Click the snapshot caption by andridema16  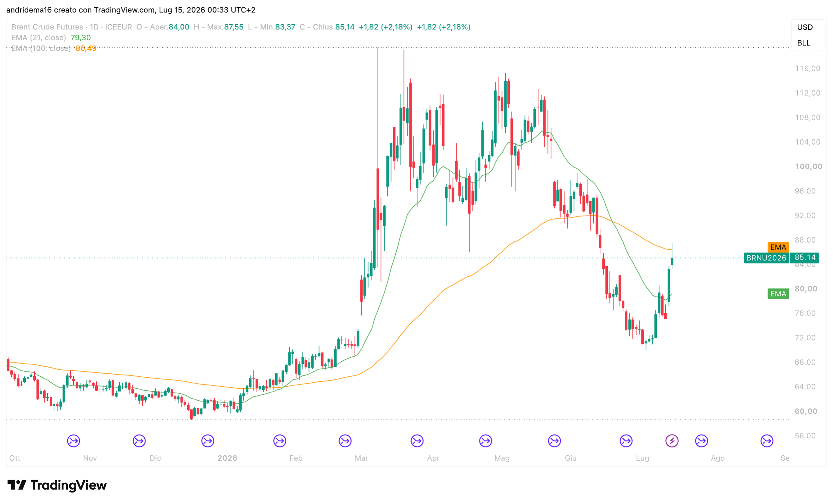[x=131, y=10]
